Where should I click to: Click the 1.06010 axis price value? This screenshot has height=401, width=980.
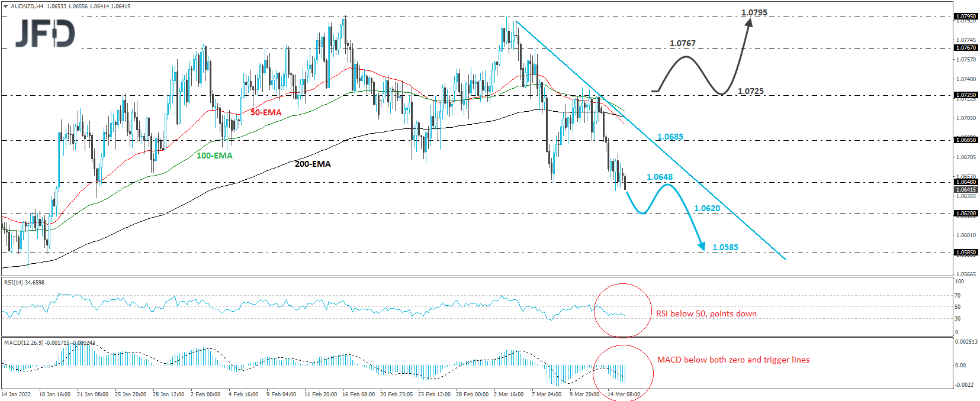[966, 235]
